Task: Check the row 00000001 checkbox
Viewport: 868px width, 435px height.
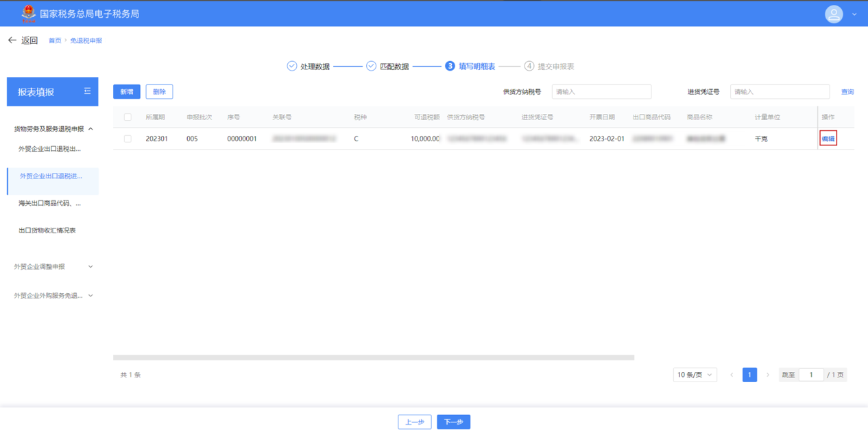Action: coord(128,139)
